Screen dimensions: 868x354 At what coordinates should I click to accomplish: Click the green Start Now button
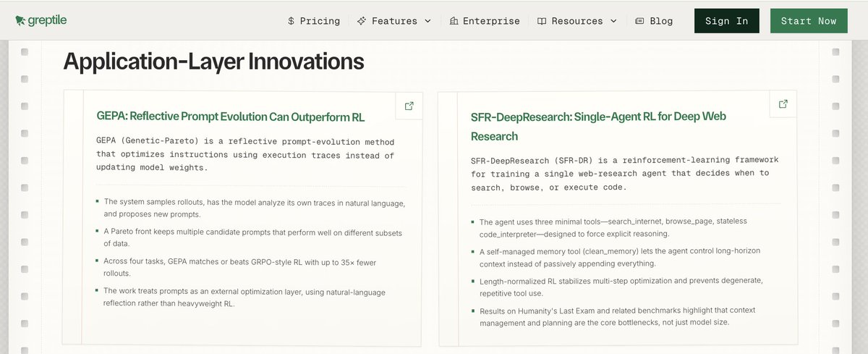(x=808, y=21)
